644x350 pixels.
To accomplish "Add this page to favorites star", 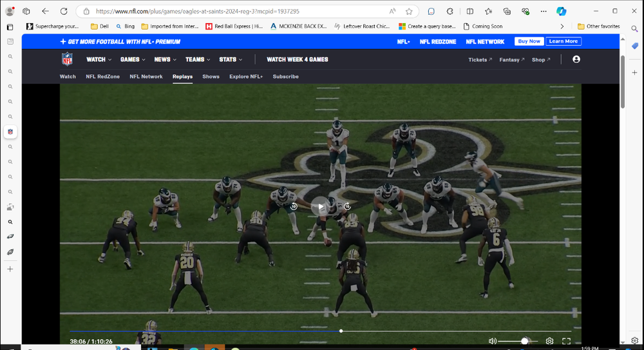I will point(409,11).
